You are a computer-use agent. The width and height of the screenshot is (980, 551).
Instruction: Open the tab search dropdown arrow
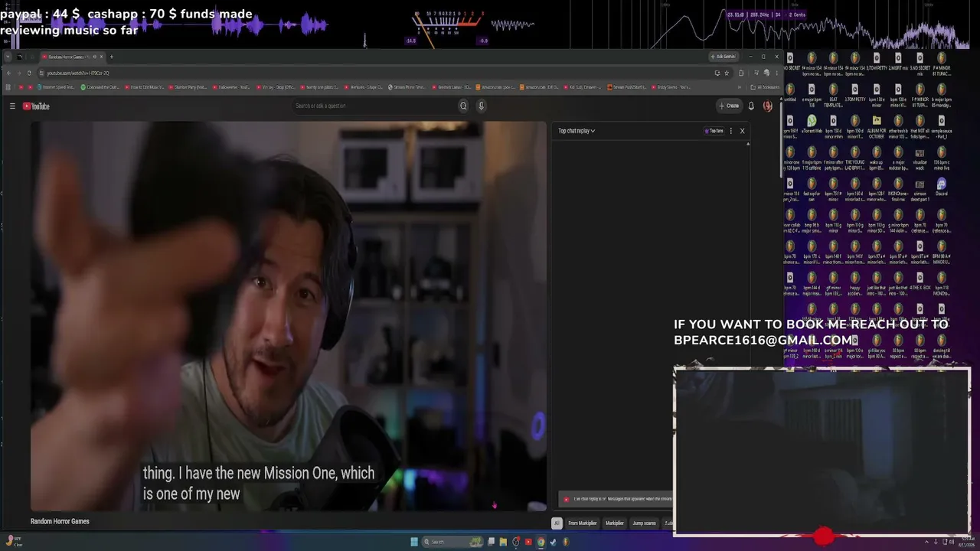tap(8, 57)
